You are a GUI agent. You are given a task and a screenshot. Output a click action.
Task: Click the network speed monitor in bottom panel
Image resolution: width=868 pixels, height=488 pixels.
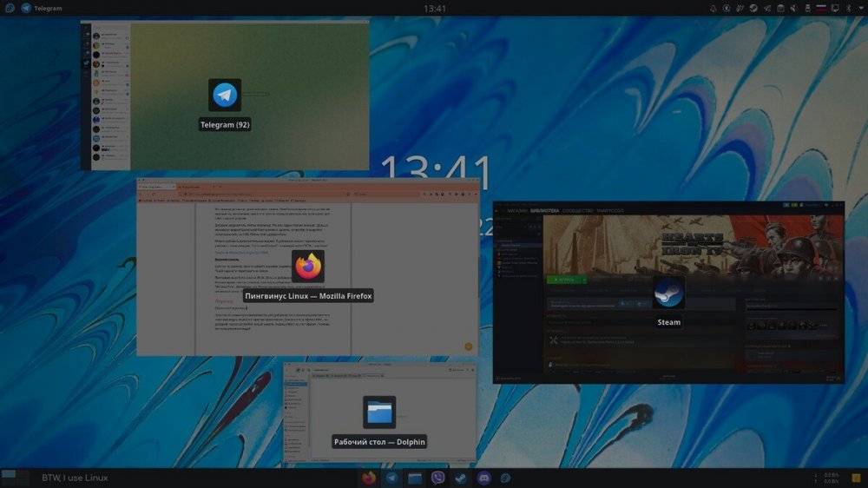point(826,478)
